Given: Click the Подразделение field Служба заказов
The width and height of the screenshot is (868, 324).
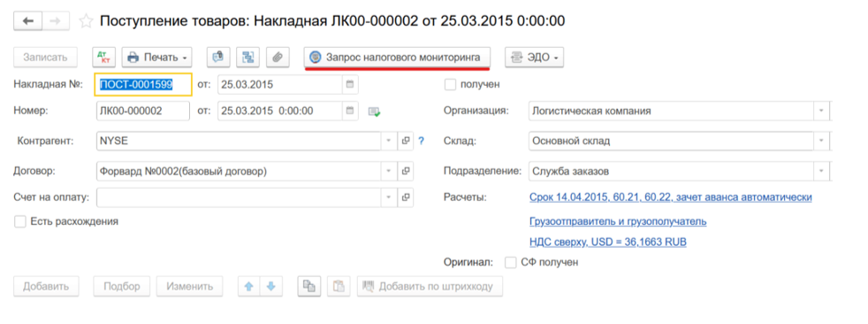Looking at the screenshot, I should [x=672, y=172].
